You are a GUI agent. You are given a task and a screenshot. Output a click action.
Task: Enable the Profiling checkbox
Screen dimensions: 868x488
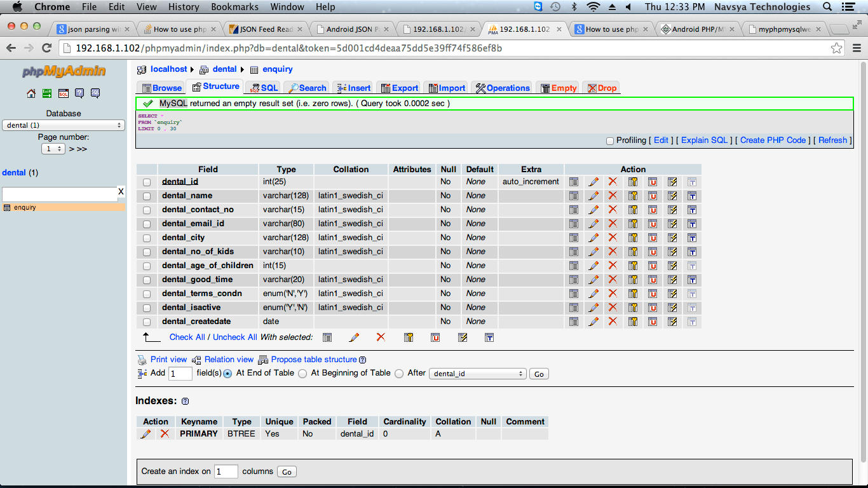[609, 140]
